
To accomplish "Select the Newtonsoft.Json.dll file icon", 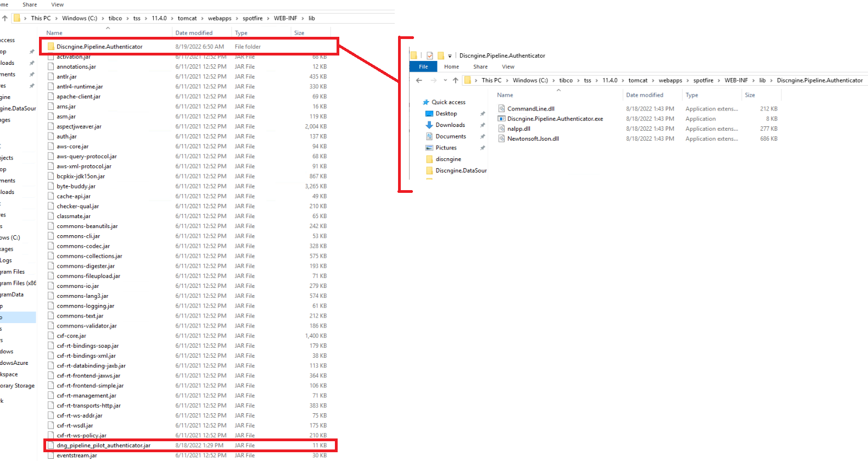I will [x=501, y=138].
